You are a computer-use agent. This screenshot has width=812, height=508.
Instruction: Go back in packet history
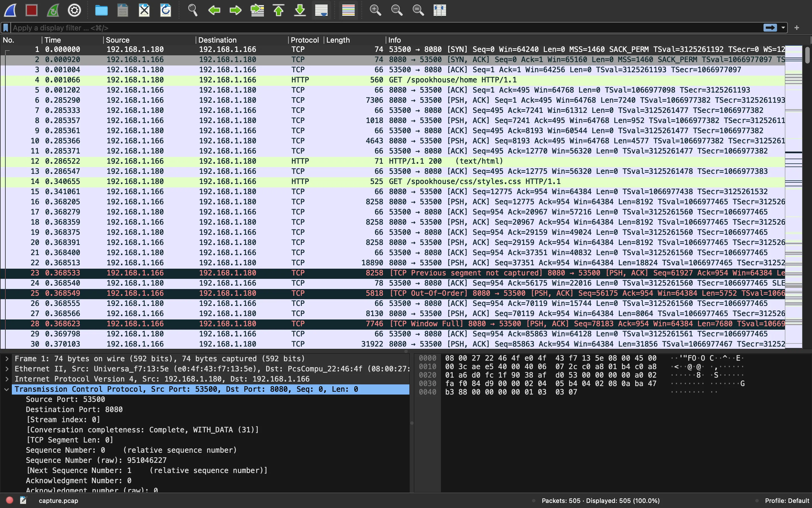coord(214,10)
